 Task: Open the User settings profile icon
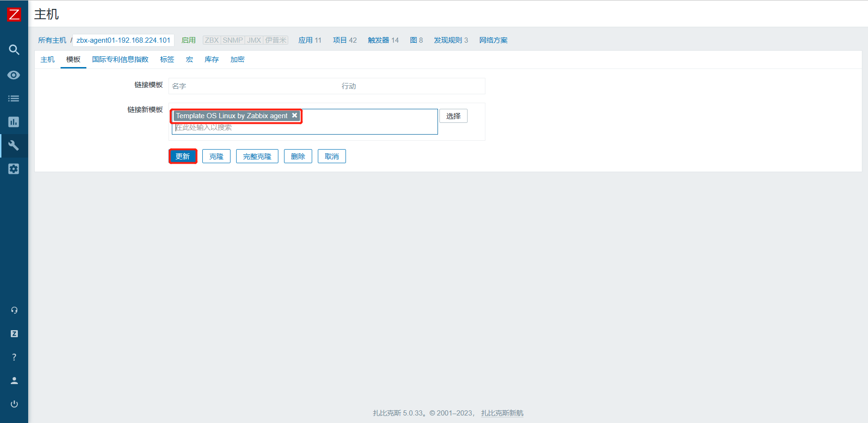point(14,380)
